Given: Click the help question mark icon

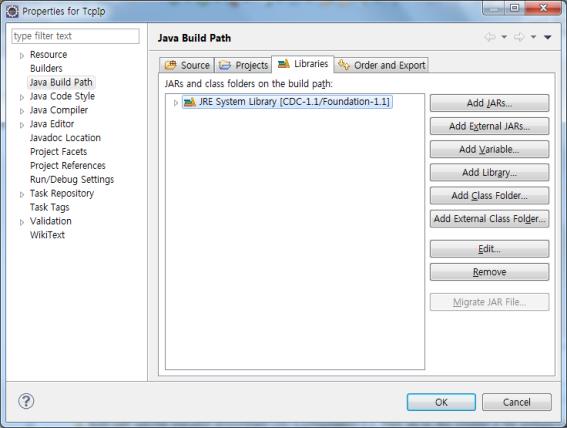Looking at the screenshot, I should (26, 401).
